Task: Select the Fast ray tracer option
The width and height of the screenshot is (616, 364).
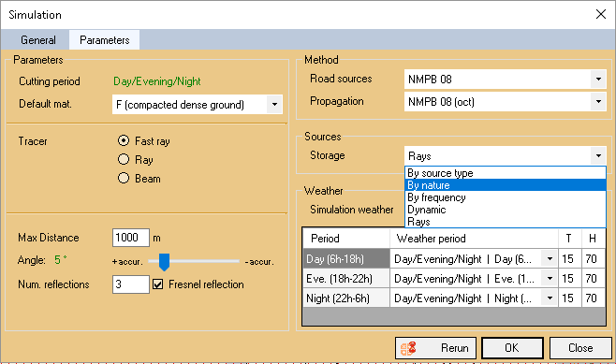Action: click(124, 140)
